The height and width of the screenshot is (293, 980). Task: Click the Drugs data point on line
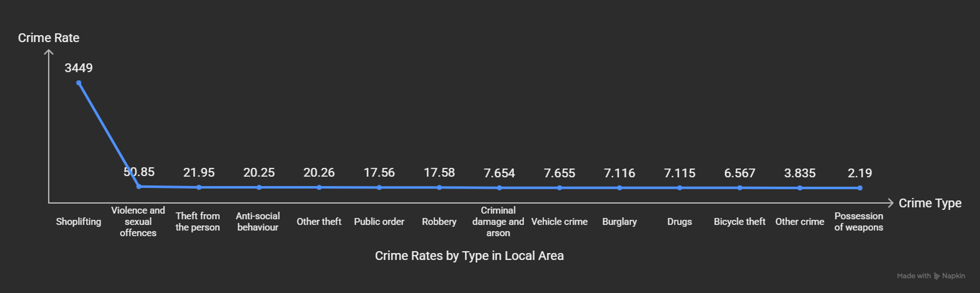coord(679,188)
